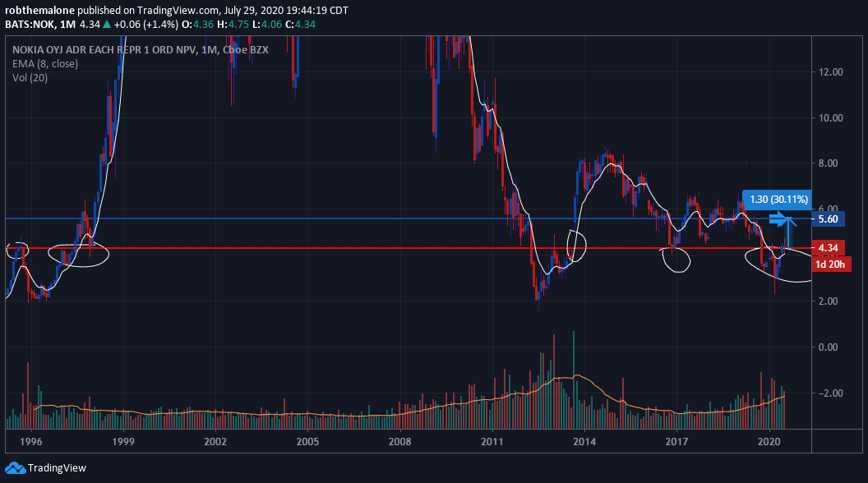Click the 10.00 price axis label
The height and width of the screenshot is (483, 868).
(x=831, y=117)
